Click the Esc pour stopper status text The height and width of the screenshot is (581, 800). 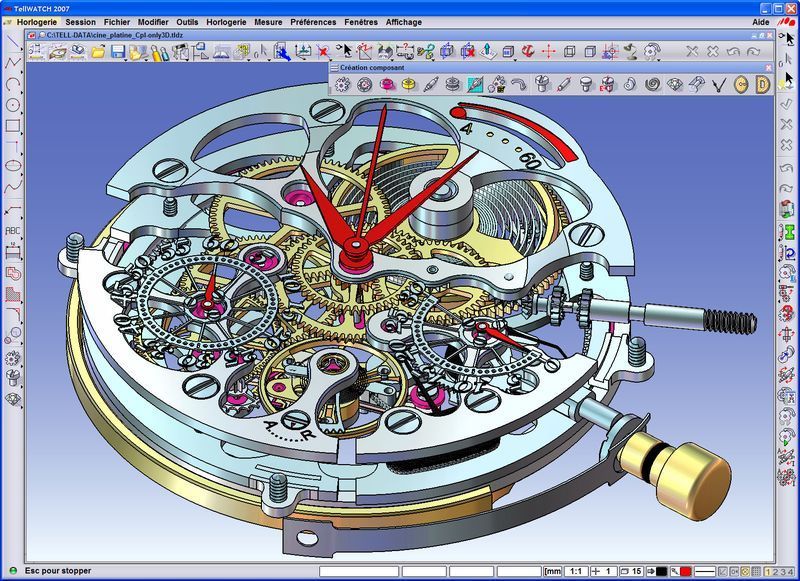[x=58, y=571]
